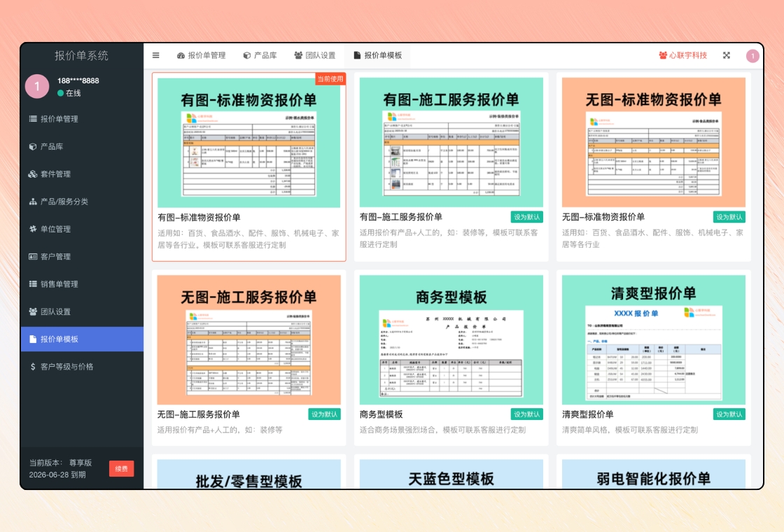The width and height of the screenshot is (784, 532).
Task: Click the hamburger menu collapse icon
Action: pyautogui.click(x=155, y=55)
